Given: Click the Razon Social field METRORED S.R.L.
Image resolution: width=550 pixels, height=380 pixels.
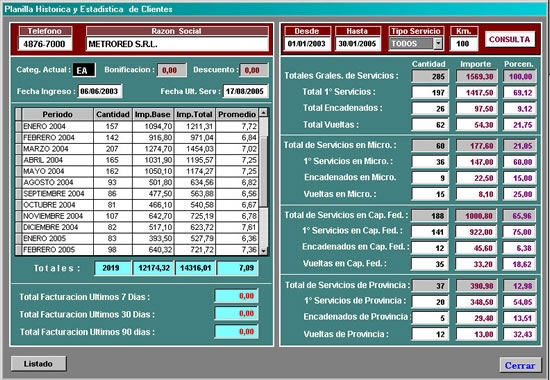Looking at the screenshot, I should (x=177, y=44).
